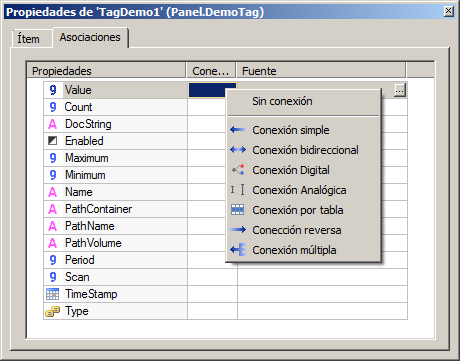Select the Count property label
Image resolution: width=460 pixels, height=361 pixels.
tap(78, 107)
